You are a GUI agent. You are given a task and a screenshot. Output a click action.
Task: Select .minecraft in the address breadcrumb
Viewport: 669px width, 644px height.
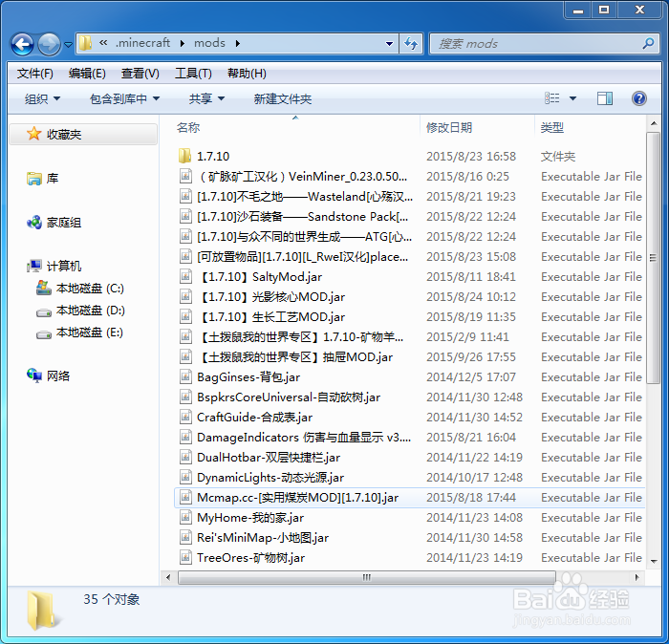click(x=143, y=43)
